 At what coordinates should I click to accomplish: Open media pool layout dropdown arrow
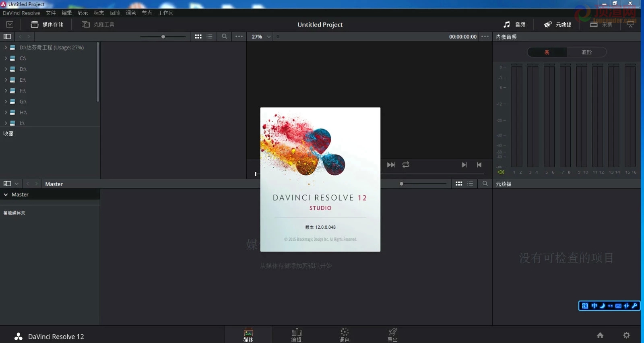(17, 184)
